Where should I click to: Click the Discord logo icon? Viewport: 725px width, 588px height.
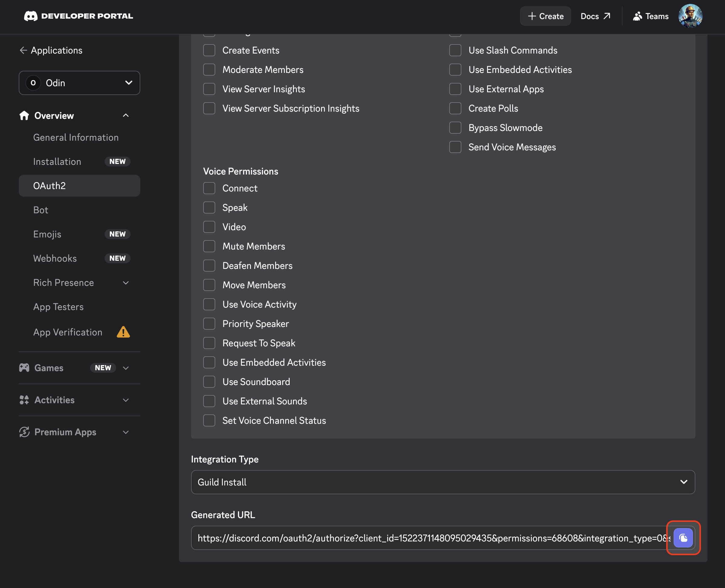(x=31, y=16)
